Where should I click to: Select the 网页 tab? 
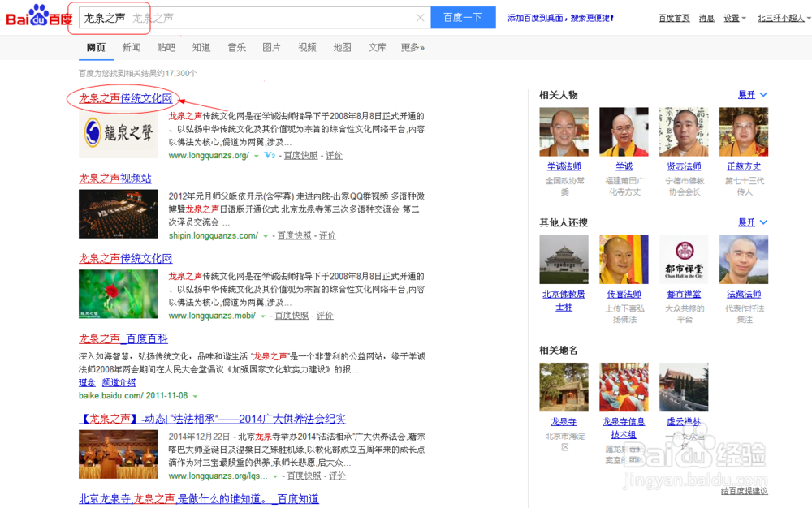pos(96,48)
